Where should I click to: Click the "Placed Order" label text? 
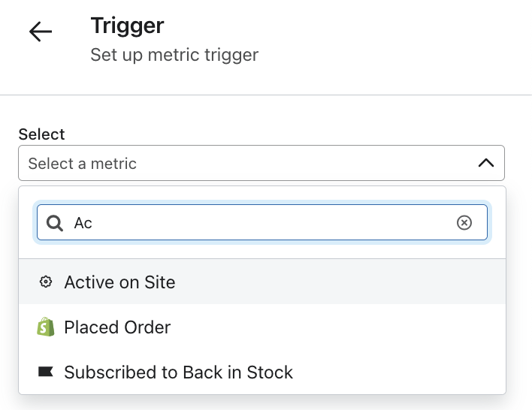(117, 327)
